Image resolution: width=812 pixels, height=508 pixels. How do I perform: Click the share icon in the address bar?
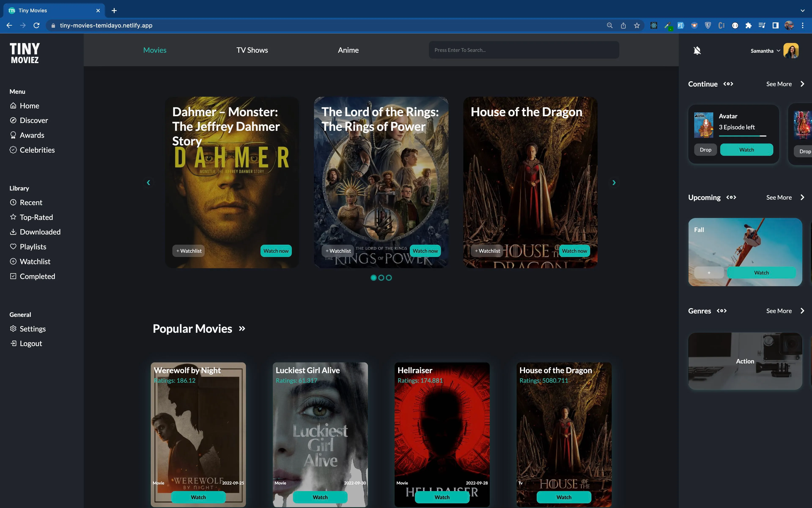(623, 26)
